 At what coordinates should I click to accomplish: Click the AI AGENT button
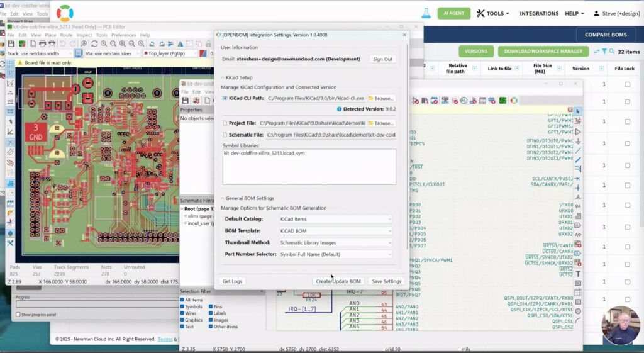pyautogui.click(x=453, y=13)
